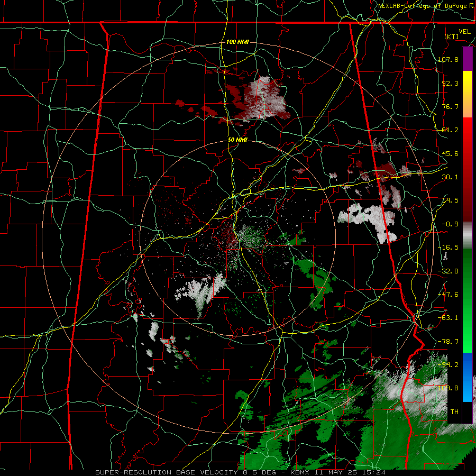Click the 50 NMI range ring label

click(237, 140)
